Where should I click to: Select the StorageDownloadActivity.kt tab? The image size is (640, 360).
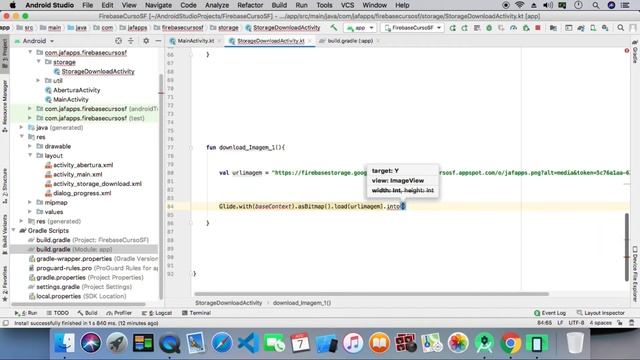270,41
